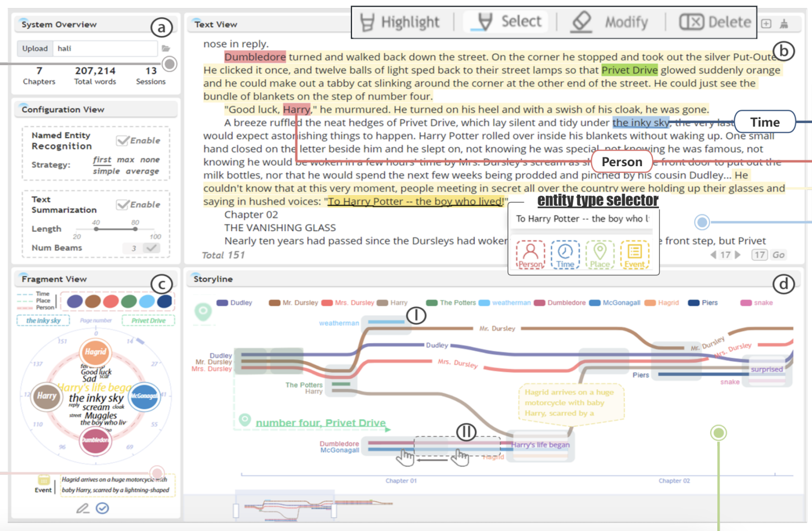This screenshot has width=812, height=531.
Task: Select the Hagrid character node
Action: (96, 352)
